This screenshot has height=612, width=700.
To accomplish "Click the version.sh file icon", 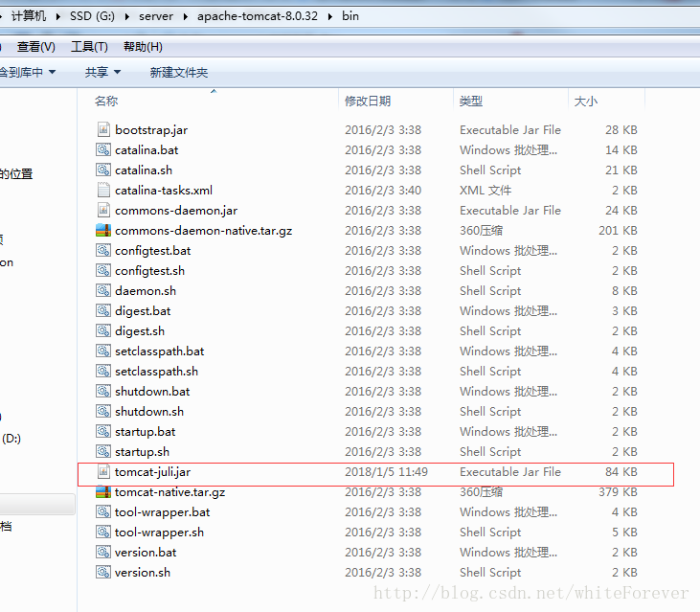I will tap(103, 572).
